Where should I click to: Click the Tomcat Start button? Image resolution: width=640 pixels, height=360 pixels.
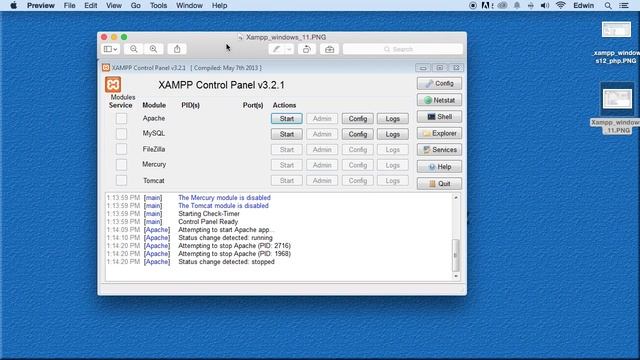coord(287,180)
